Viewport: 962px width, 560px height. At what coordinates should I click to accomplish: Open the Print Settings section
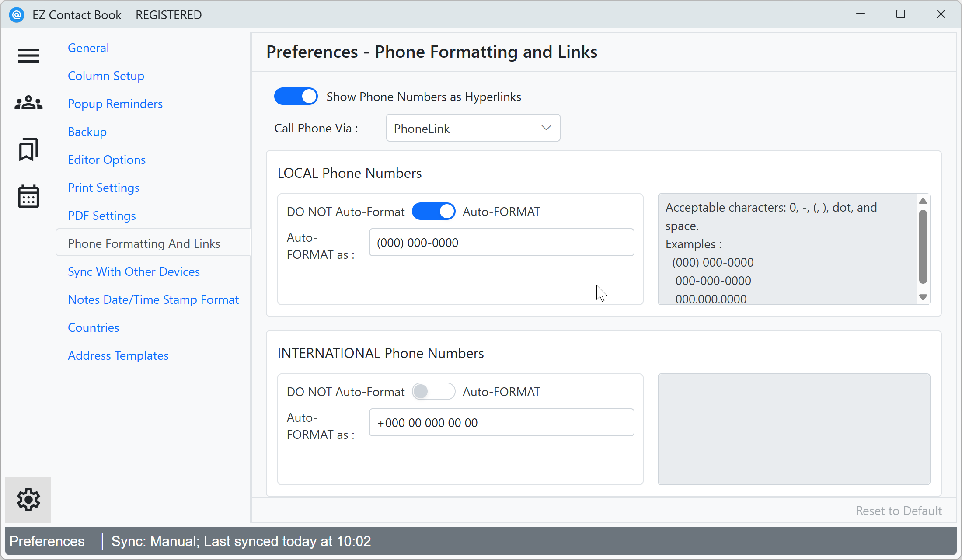[104, 187]
